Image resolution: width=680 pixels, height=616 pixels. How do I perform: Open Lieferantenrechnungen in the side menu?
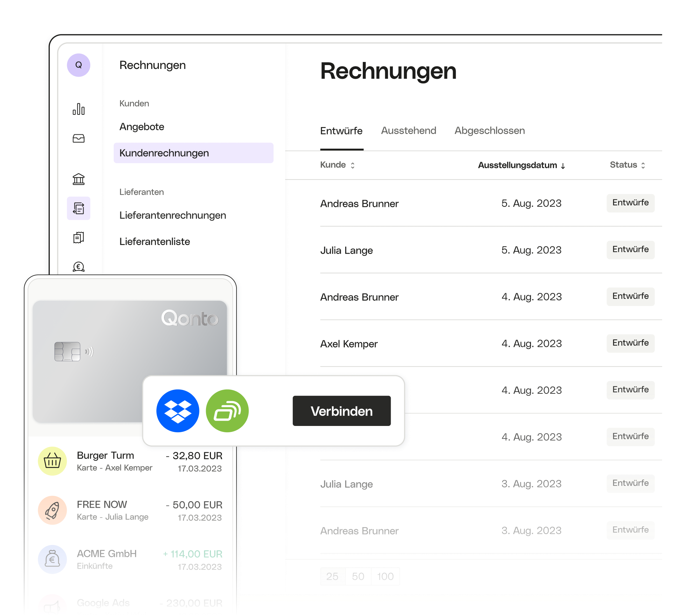[x=172, y=215]
